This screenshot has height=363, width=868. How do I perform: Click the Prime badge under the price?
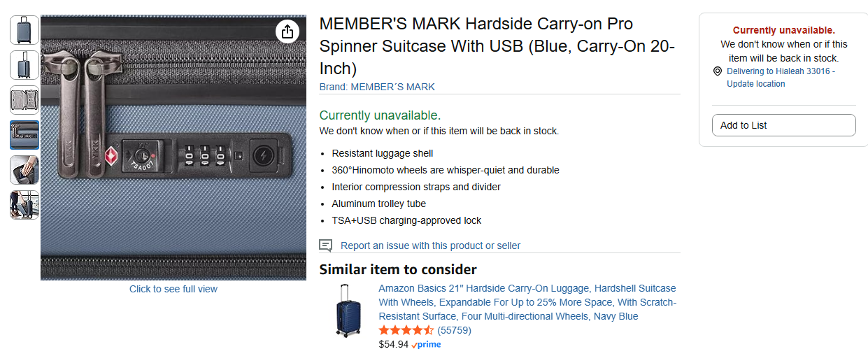point(426,345)
